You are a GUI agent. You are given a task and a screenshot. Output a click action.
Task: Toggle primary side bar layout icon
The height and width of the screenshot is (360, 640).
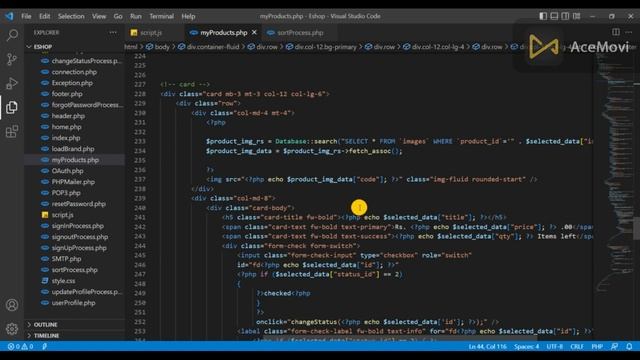pos(543,16)
